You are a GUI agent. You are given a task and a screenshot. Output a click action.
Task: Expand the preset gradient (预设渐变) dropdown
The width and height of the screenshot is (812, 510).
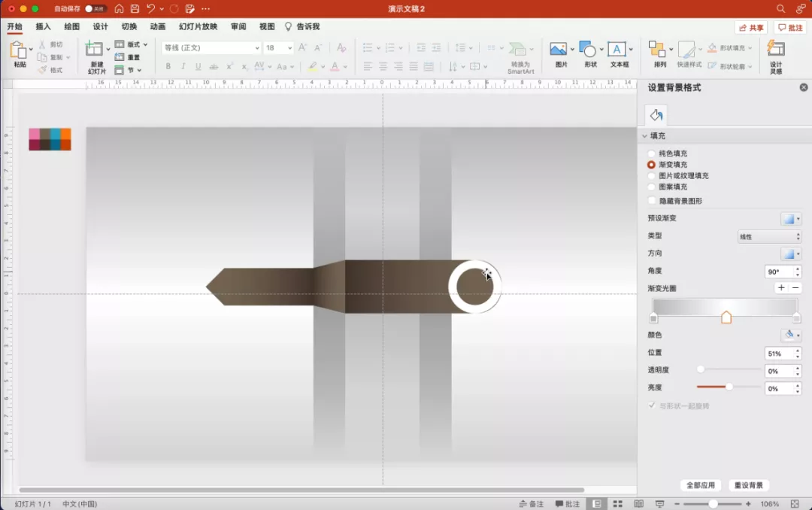click(x=791, y=219)
